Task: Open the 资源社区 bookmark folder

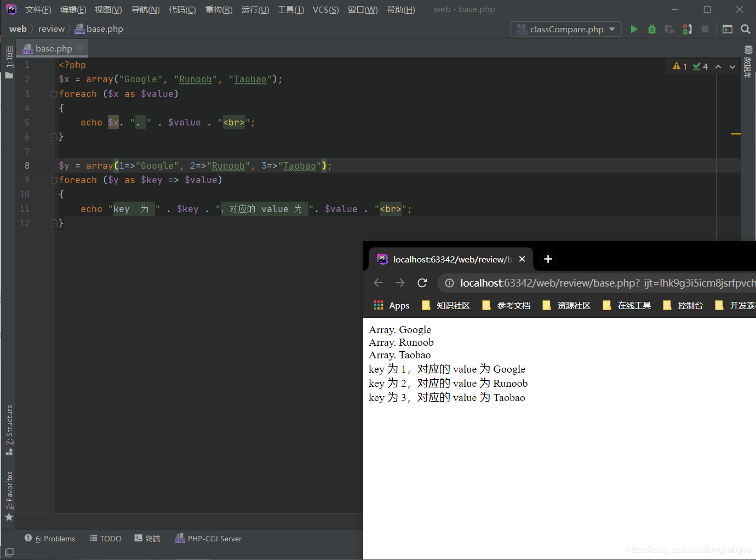Action: point(566,305)
